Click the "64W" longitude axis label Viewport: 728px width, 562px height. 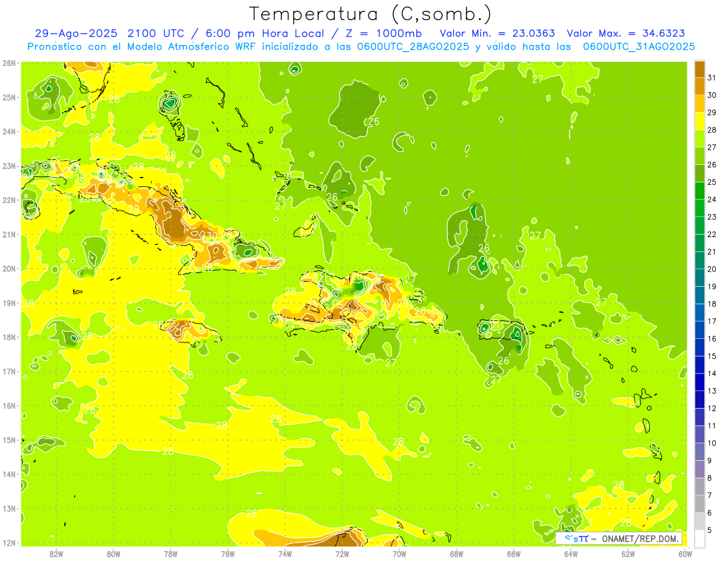click(571, 553)
